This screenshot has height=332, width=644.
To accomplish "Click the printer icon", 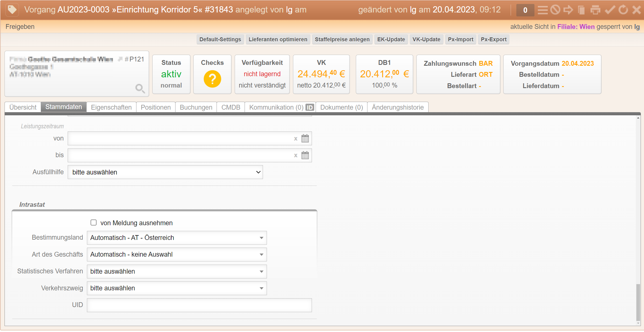I will point(595,10).
